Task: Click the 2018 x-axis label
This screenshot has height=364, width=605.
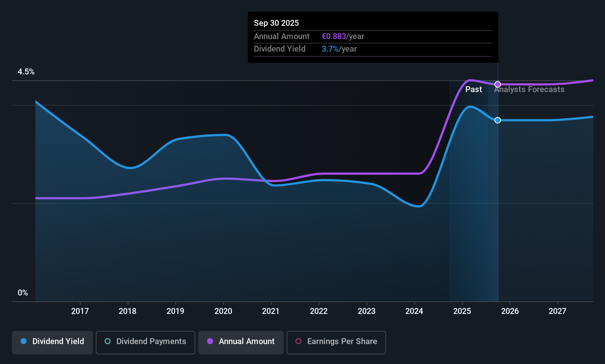Action: [127, 311]
